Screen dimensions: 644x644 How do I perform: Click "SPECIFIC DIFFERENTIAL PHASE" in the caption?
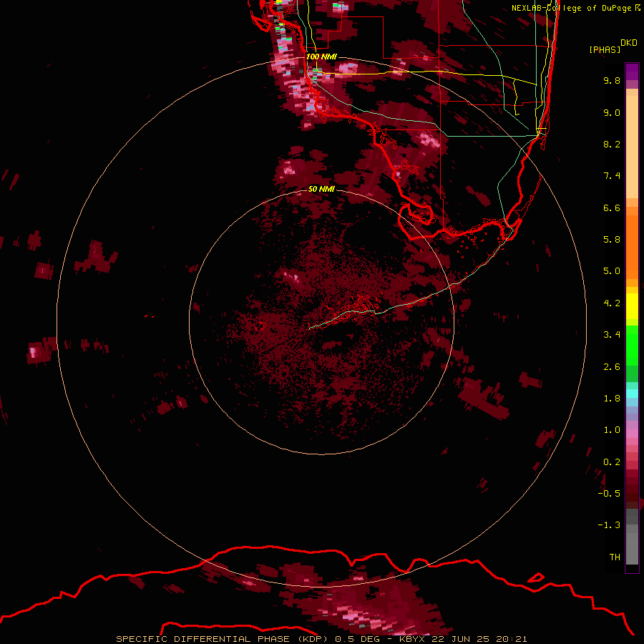pyautogui.click(x=203, y=639)
